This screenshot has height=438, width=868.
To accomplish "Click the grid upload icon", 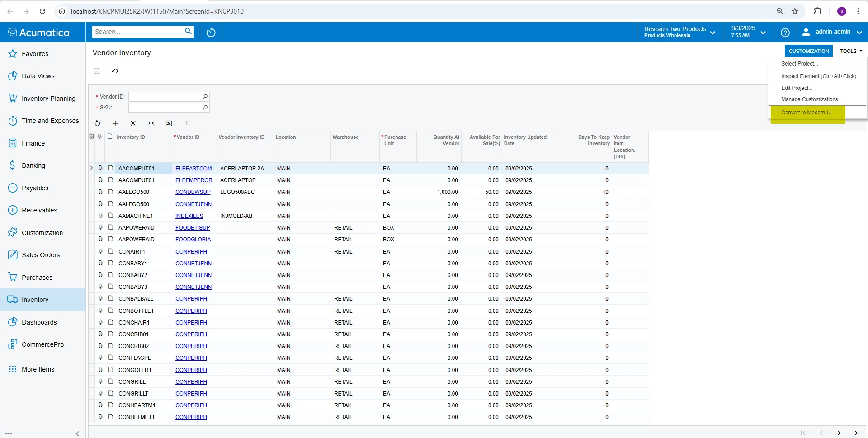I will (187, 123).
